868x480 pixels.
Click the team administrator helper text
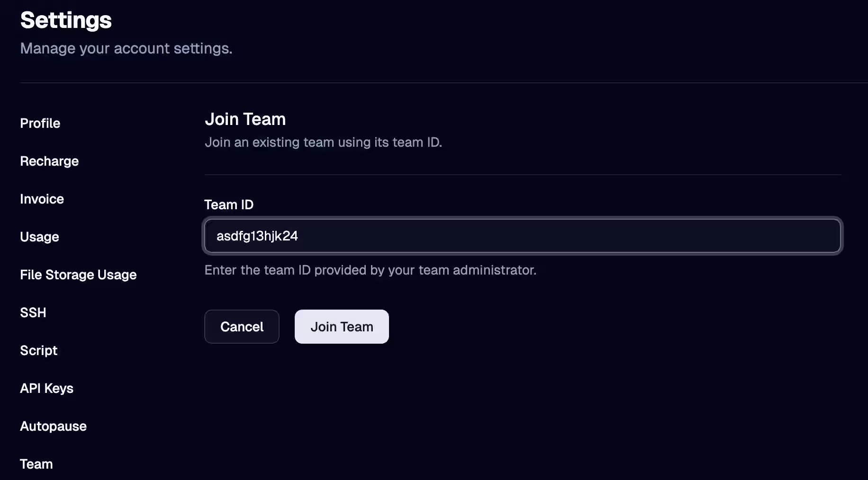pyautogui.click(x=371, y=270)
